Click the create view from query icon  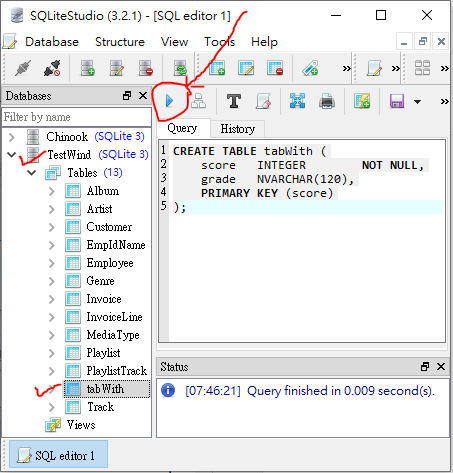(x=362, y=101)
